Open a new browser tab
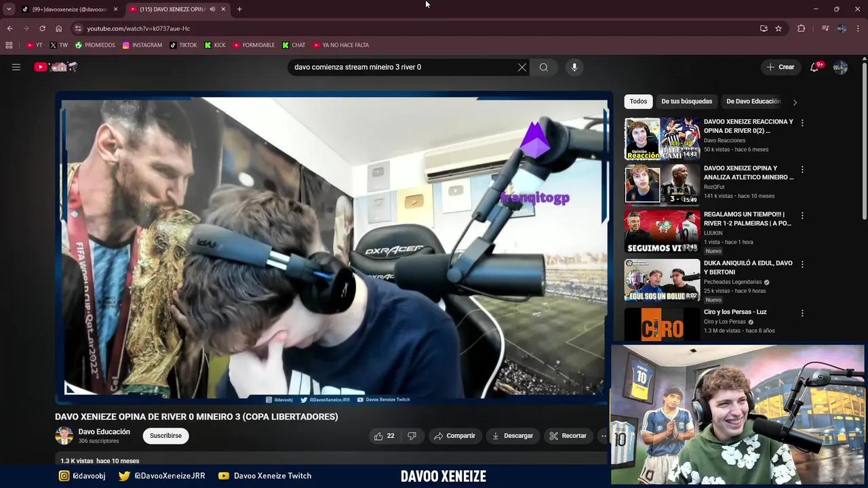The height and width of the screenshot is (488, 868). click(239, 9)
